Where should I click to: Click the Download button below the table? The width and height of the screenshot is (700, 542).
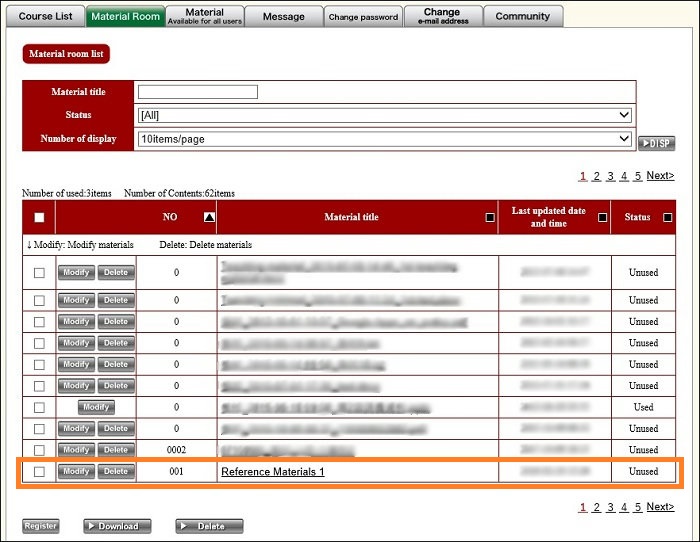coord(117,526)
